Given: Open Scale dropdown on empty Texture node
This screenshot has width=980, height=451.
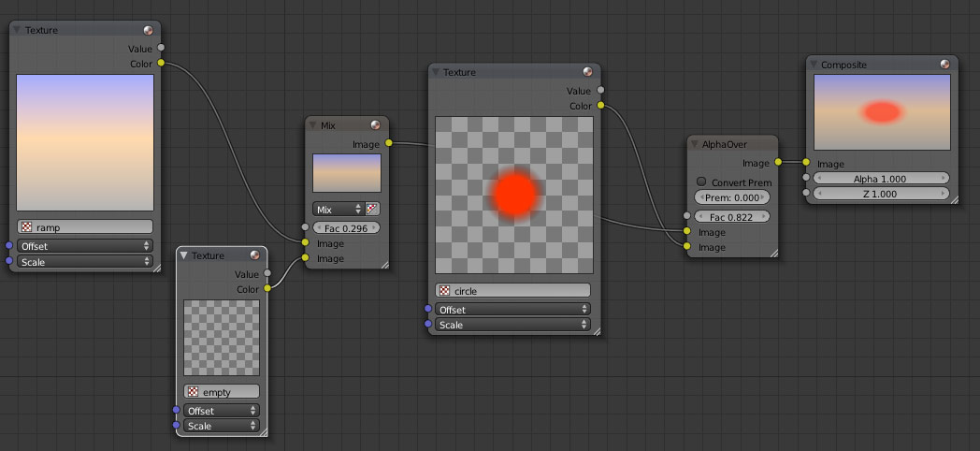Looking at the screenshot, I should (222, 426).
